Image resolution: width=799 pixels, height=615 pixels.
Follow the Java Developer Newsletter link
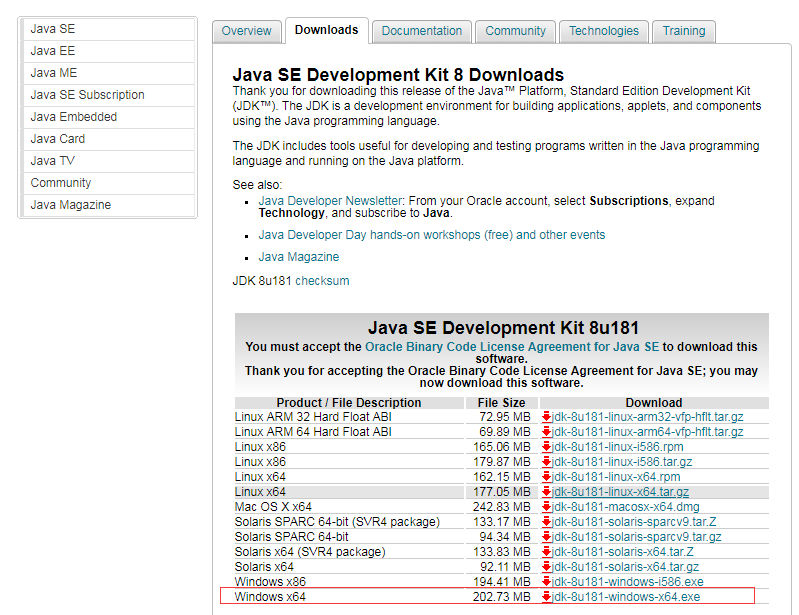pos(330,201)
